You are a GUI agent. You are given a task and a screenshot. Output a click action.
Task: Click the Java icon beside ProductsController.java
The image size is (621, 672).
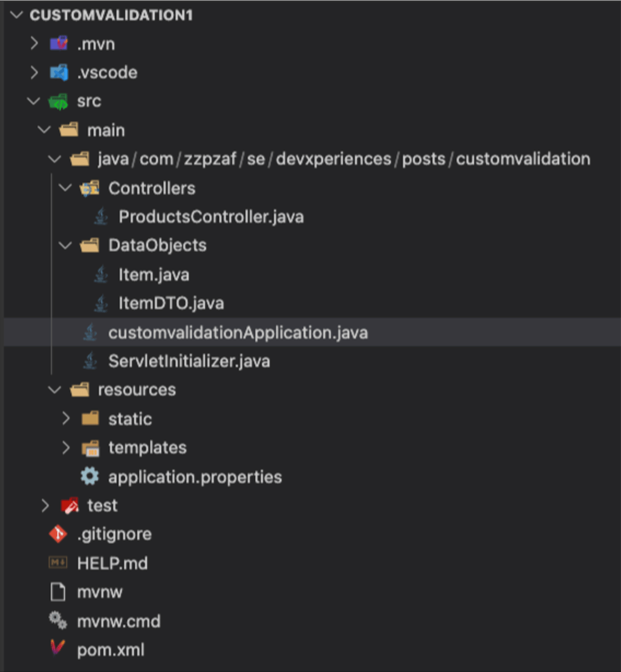pyautogui.click(x=100, y=216)
